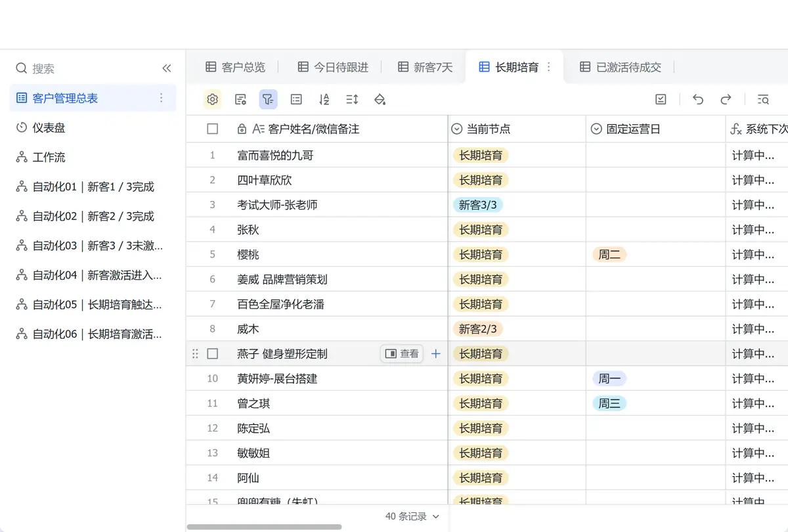Open more options for 长期培育 tab
Screen dimensions: 788x532
tap(549, 67)
